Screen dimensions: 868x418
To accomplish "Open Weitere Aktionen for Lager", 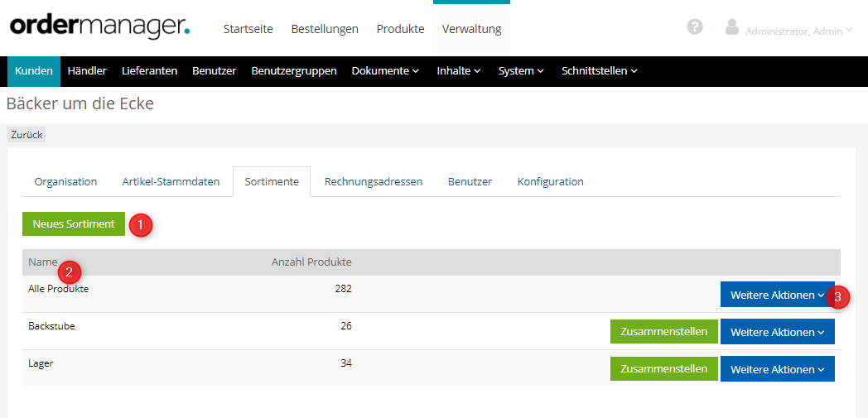I will [x=777, y=369].
